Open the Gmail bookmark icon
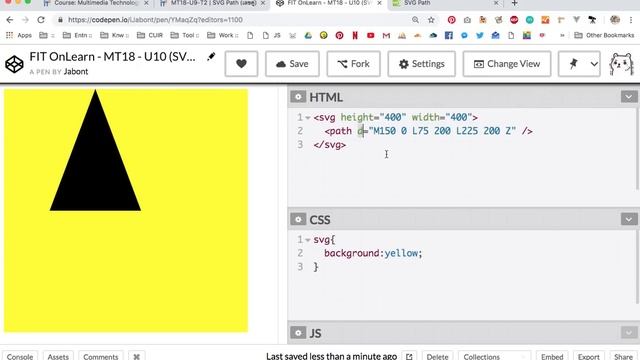 pos(386,36)
